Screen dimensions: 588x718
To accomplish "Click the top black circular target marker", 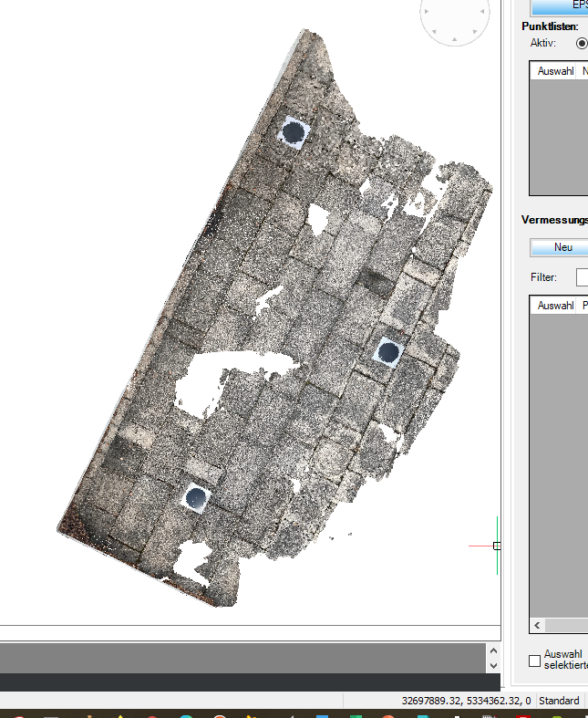I will coord(293,133).
